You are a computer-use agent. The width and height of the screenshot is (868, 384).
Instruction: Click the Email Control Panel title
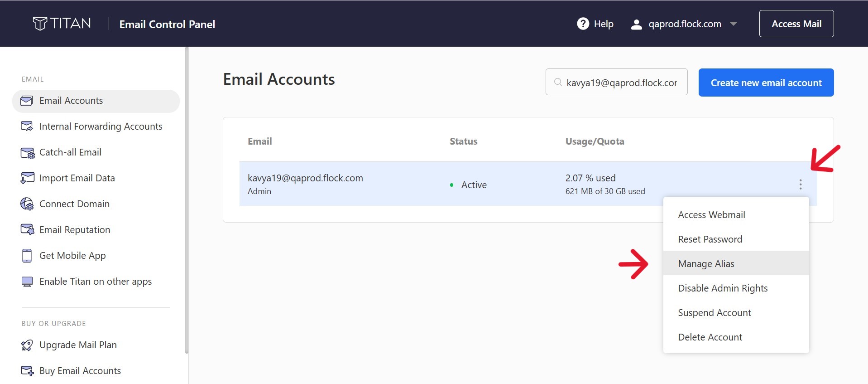[167, 24]
